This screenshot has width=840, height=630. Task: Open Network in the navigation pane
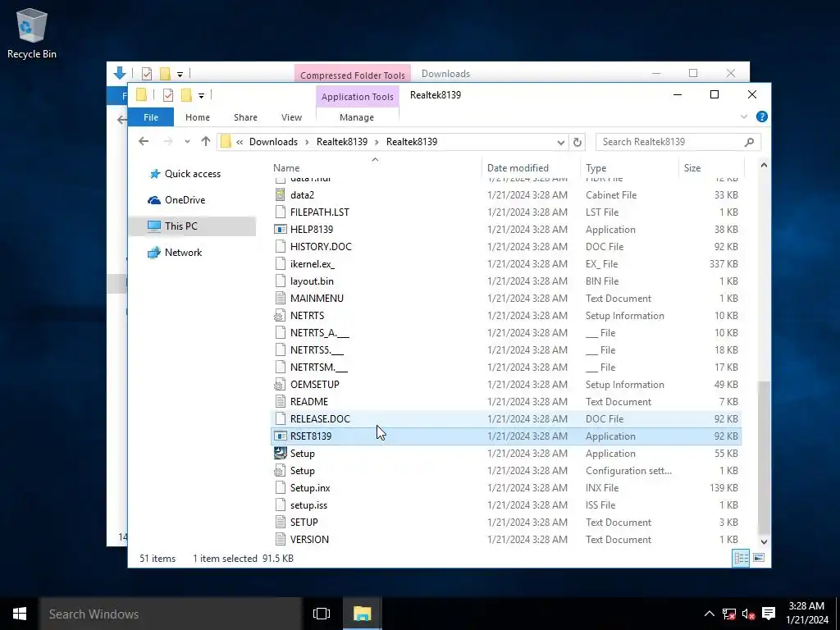pyautogui.click(x=183, y=253)
